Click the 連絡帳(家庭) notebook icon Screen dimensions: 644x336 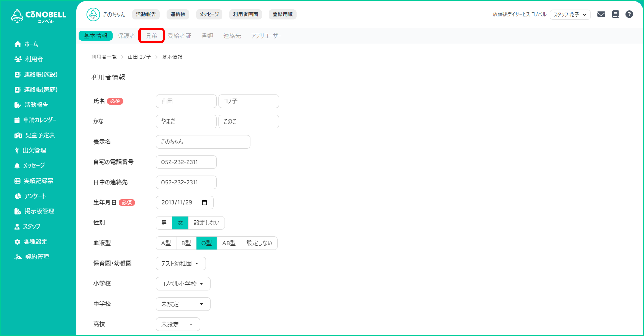click(x=17, y=90)
